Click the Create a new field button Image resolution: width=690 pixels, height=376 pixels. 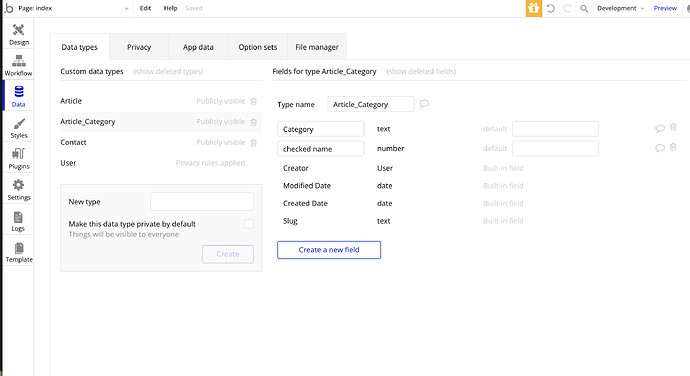[329, 250]
